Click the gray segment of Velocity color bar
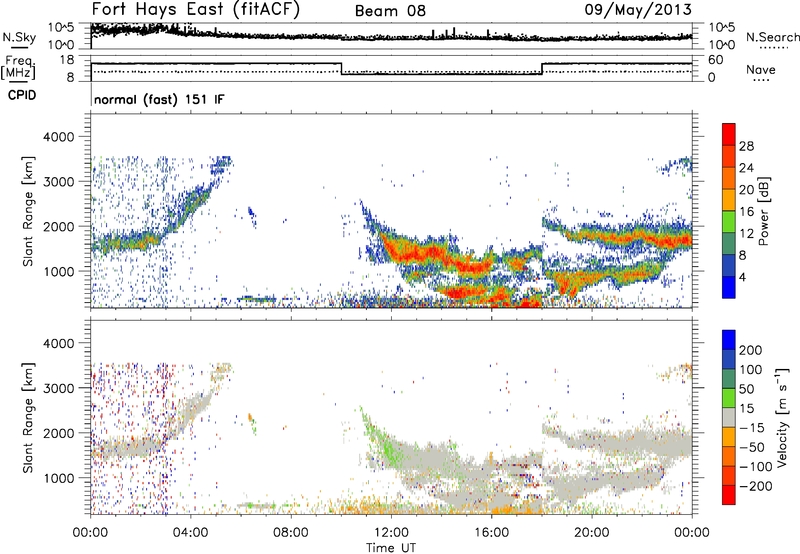800x554 pixels. pos(729,417)
